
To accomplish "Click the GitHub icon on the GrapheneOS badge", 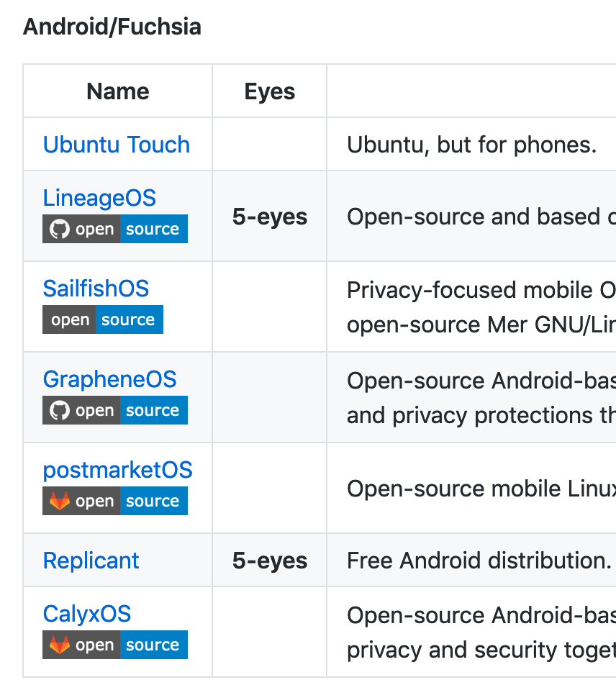I will click(60, 410).
